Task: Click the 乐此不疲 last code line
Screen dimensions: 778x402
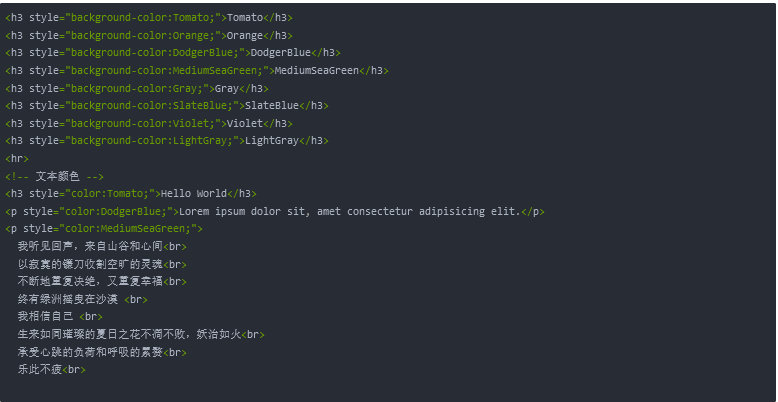Action: (x=52, y=370)
